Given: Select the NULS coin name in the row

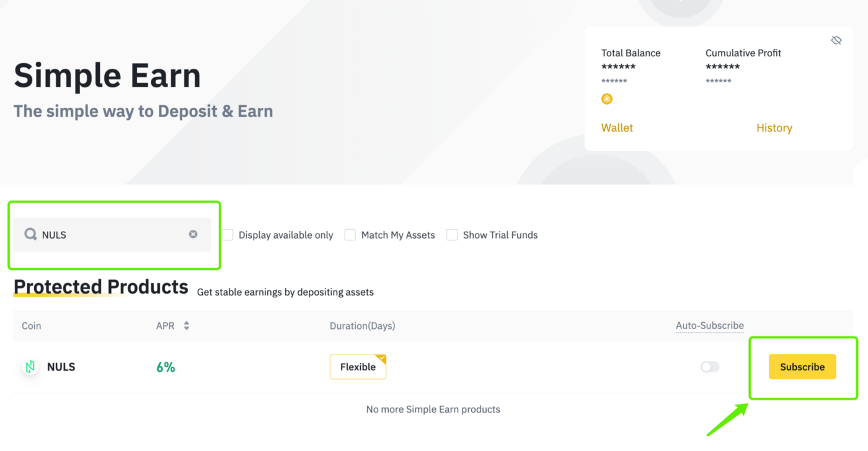Looking at the screenshot, I should [x=61, y=367].
